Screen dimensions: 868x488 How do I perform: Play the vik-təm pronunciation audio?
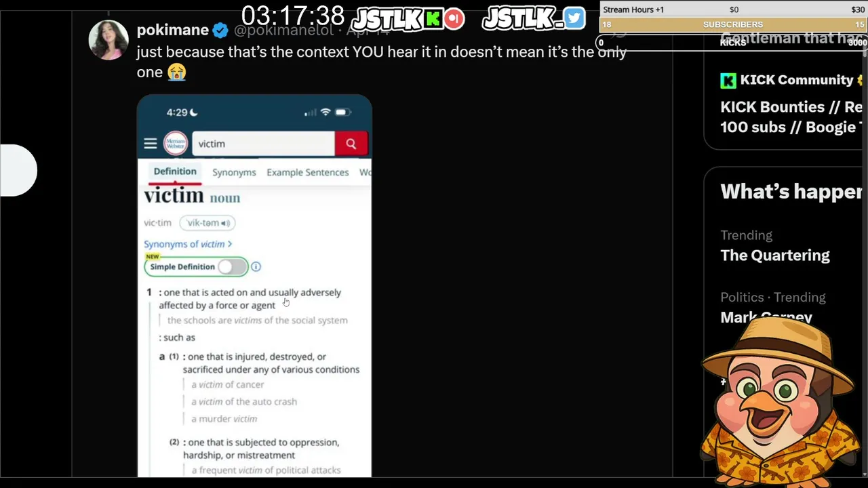pyautogui.click(x=207, y=222)
